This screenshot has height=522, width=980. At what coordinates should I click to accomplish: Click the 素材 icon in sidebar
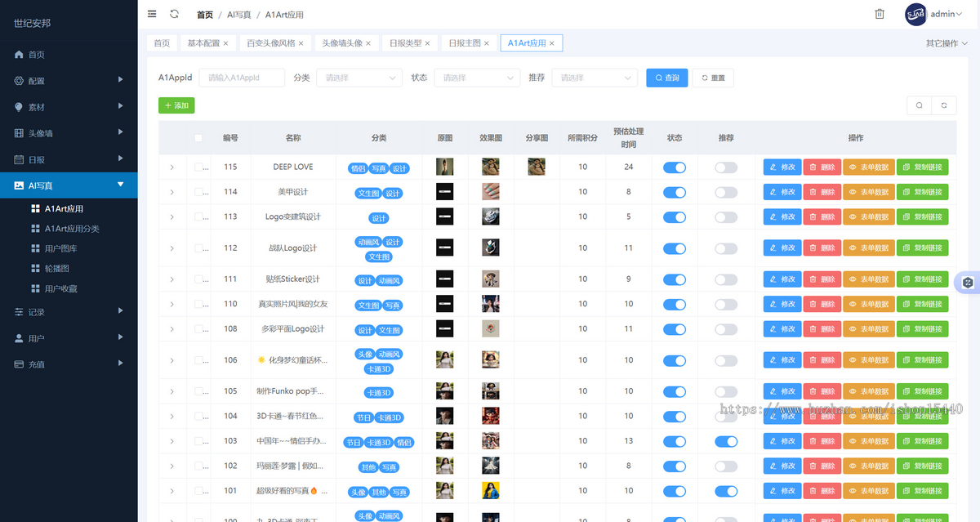(19, 107)
